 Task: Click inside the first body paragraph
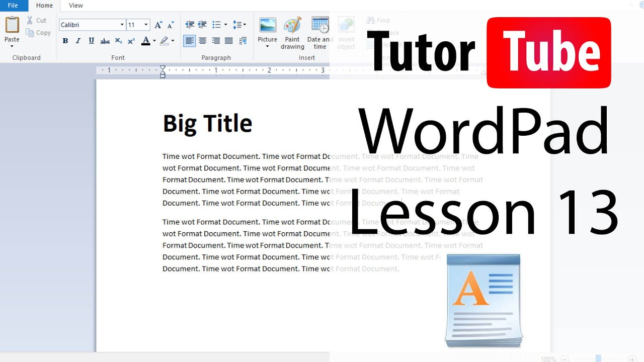tap(323, 179)
